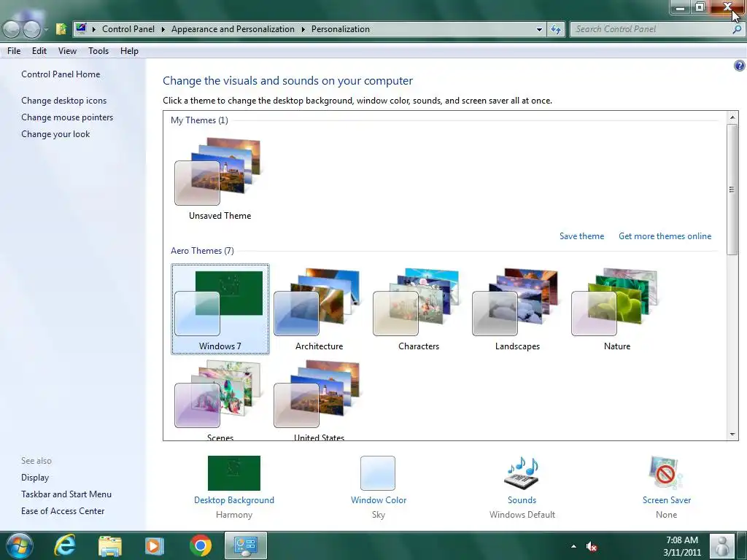Open the Help menu
Image resolution: width=747 pixels, height=560 pixels.
click(x=129, y=51)
